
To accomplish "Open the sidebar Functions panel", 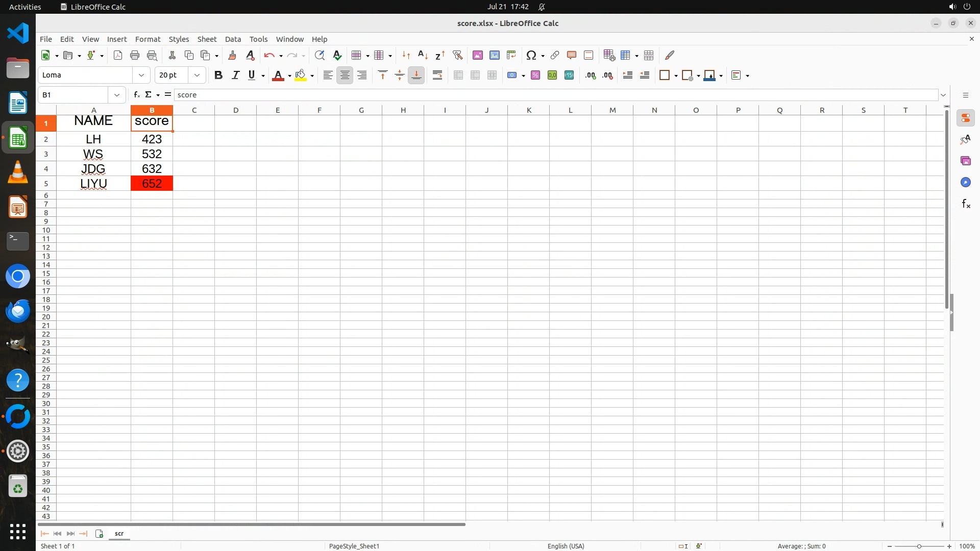I will pos(965,204).
